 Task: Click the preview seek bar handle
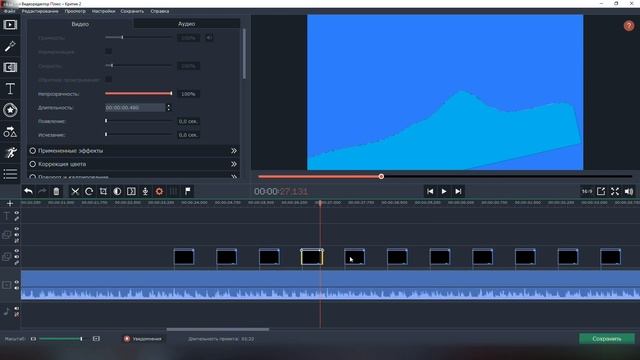click(381, 176)
